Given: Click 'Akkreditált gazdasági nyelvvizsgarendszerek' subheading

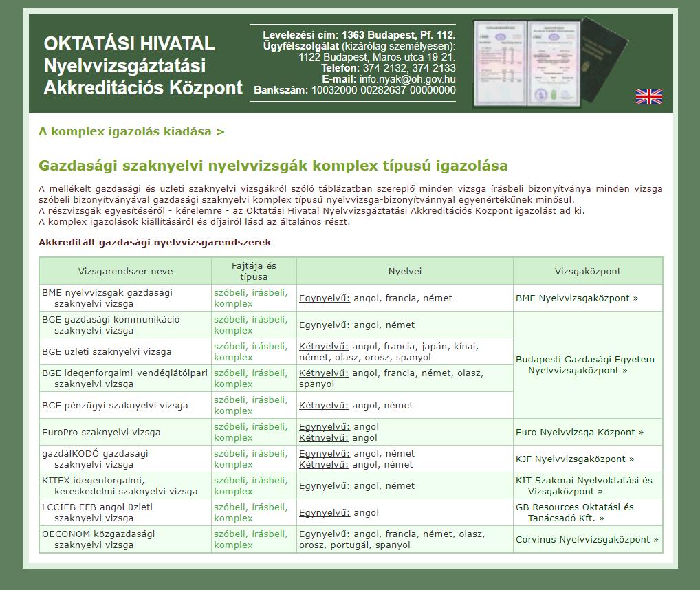Looking at the screenshot, I should pos(155,242).
